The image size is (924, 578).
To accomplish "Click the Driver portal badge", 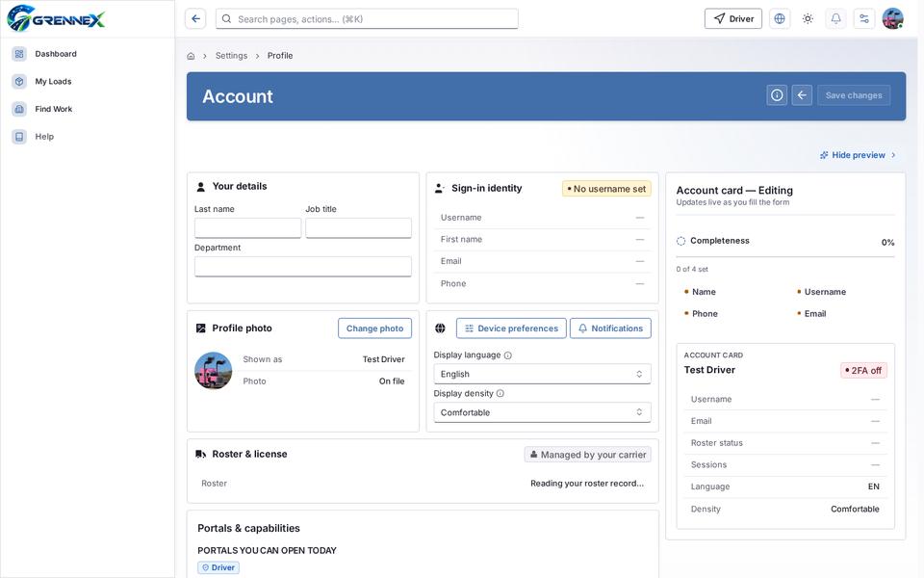I will (218, 567).
